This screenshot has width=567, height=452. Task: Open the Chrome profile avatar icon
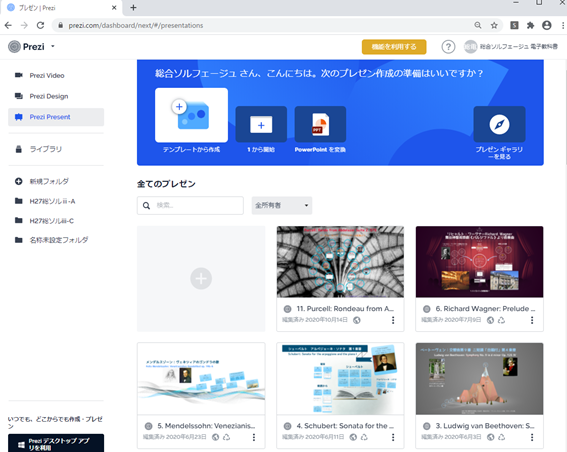(x=547, y=25)
